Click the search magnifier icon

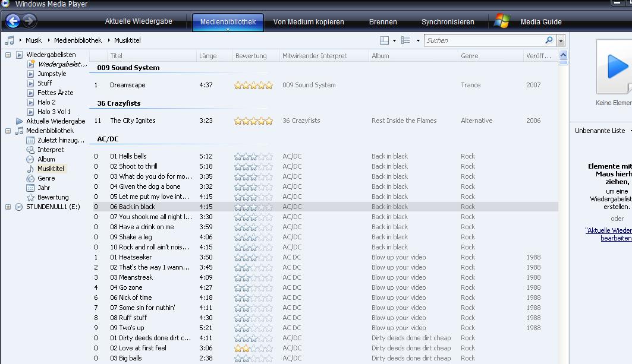tap(549, 40)
